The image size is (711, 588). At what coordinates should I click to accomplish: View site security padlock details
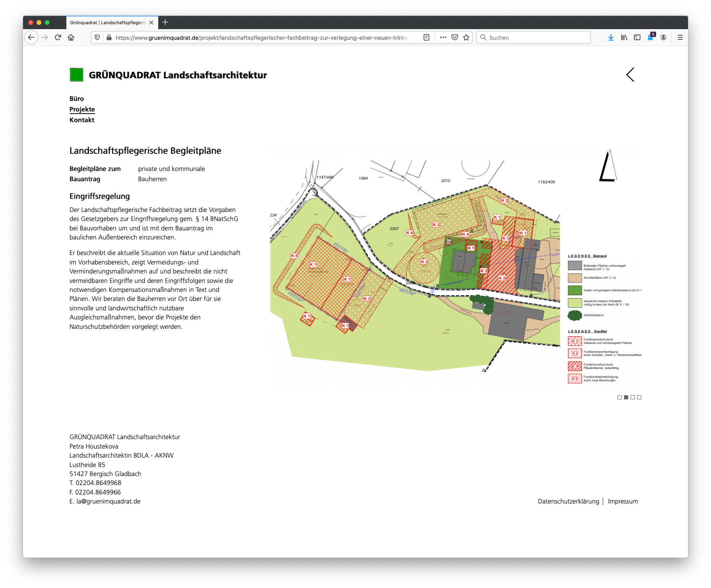(x=109, y=37)
